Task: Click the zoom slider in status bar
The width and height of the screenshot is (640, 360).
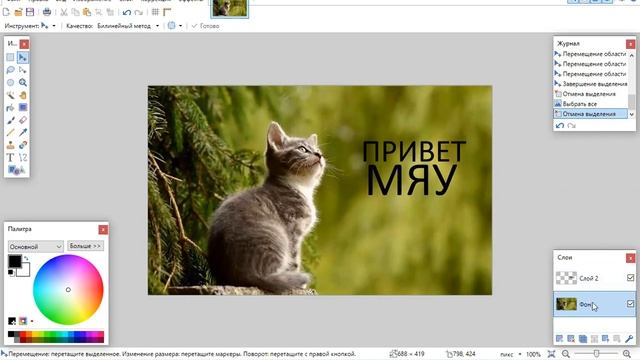Action: [x=596, y=354]
